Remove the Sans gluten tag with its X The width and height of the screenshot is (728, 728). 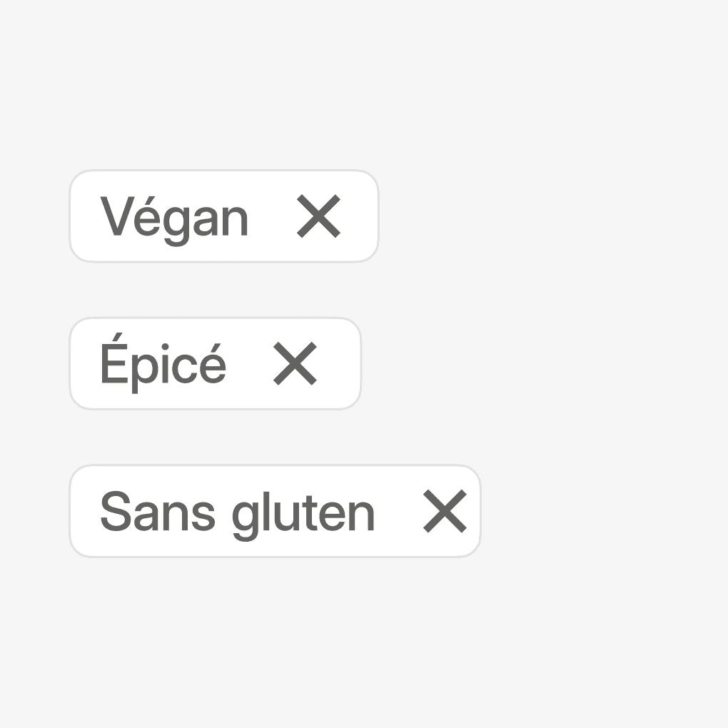[x=445, y=511]
